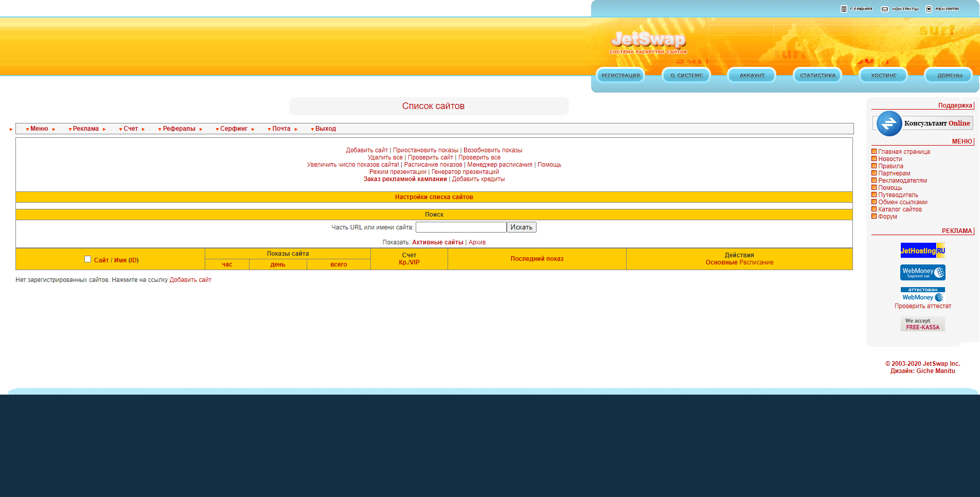The height and width of the screenshot is (497, 980).
Task: Sort by всего column
Action: point(338,264)
